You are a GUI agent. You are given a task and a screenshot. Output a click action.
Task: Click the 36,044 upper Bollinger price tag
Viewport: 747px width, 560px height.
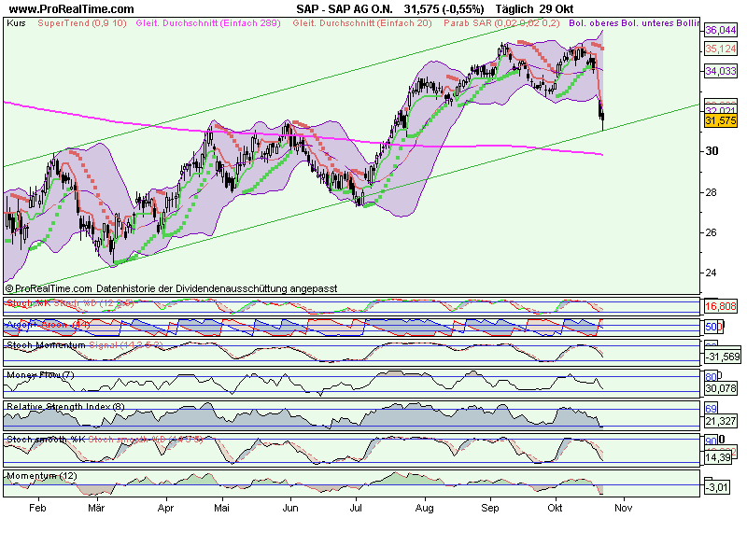point(720,30)
